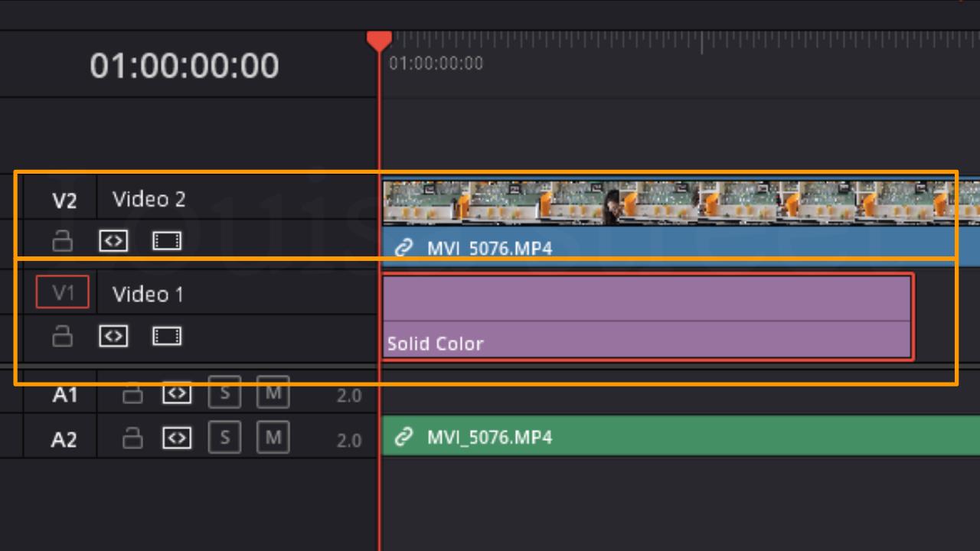
Task: Click the A2 channel format 2.0
Action: tap(348, 440)
